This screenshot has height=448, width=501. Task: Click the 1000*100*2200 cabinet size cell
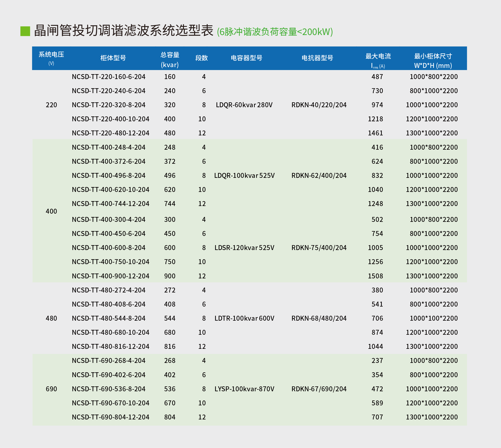(433, 318)
